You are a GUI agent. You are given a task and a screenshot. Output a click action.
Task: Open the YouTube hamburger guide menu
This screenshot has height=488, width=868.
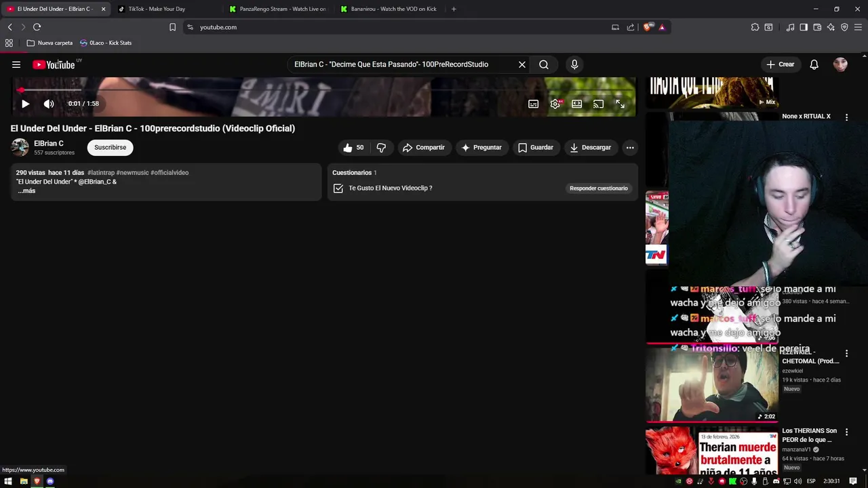(16, 64)
